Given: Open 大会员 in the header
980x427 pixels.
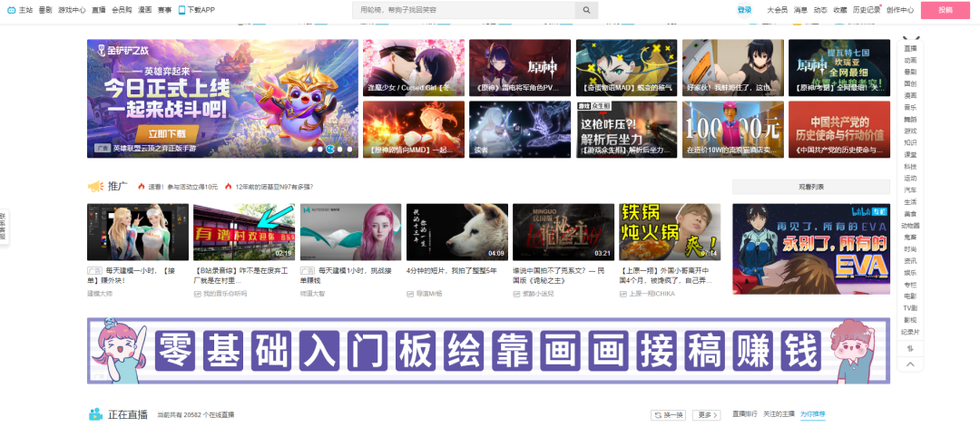Looking at the screenshot, I should click(777, 10).
